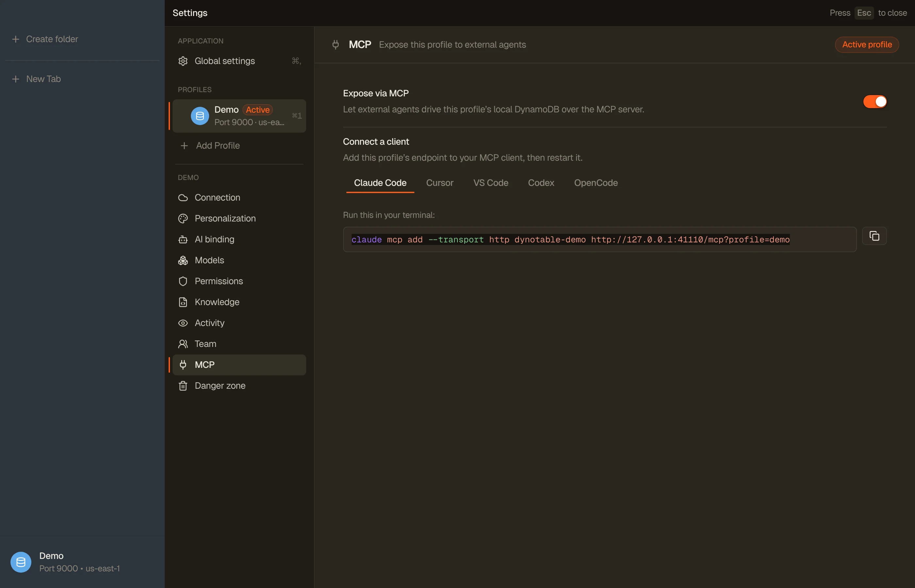
Task: Click the Connection cloud icon
Action: [183, 197]
